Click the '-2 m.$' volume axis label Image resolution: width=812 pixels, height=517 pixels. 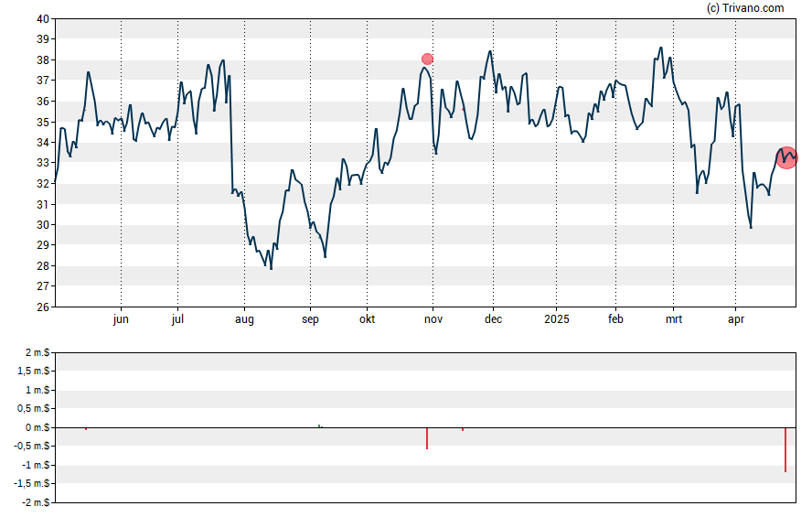pos(36,502)
